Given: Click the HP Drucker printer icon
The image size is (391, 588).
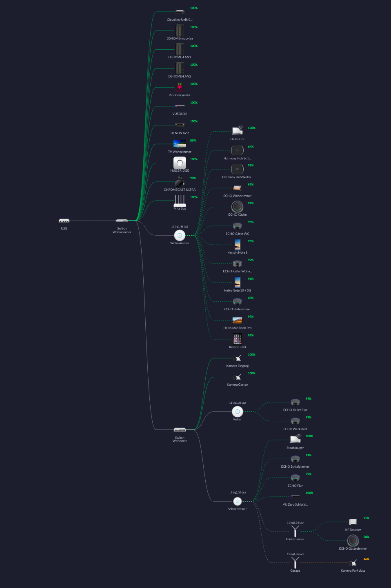Looking at the screenshot, I should tap(353, 522).
